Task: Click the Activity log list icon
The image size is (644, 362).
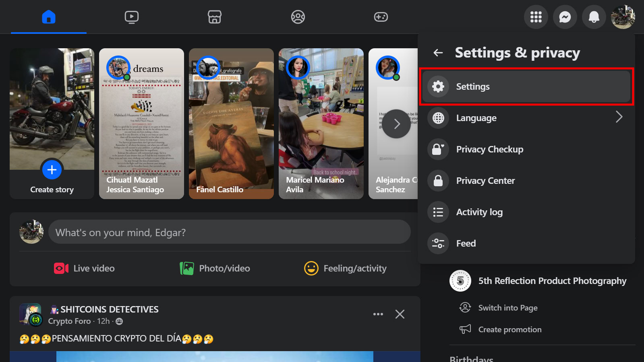Action: [438, 212]
